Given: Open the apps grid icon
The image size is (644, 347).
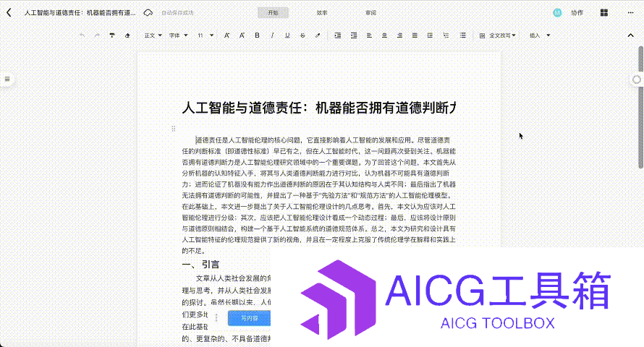Looking at the screenshot, I should pos(603,13).
